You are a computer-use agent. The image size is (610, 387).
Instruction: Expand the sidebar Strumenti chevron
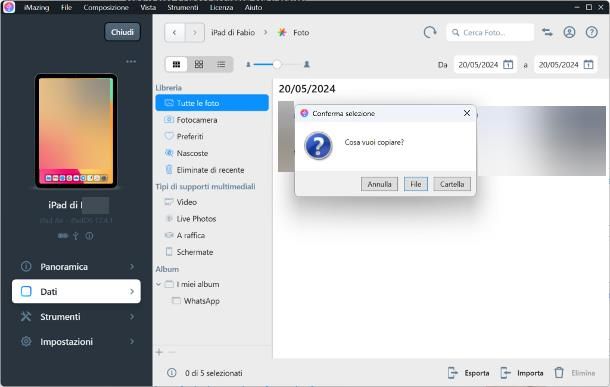(132, 317)
